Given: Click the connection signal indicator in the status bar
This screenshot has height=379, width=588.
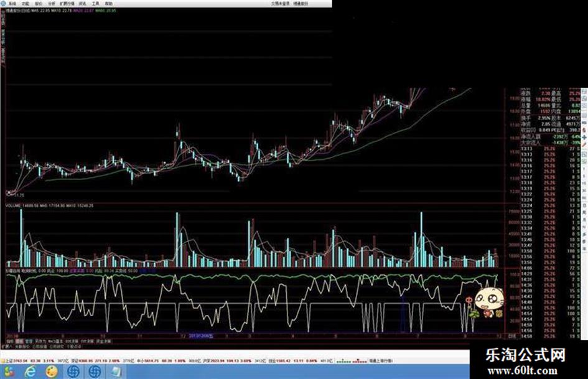Looking at the screenshot, I should [352, 361].
